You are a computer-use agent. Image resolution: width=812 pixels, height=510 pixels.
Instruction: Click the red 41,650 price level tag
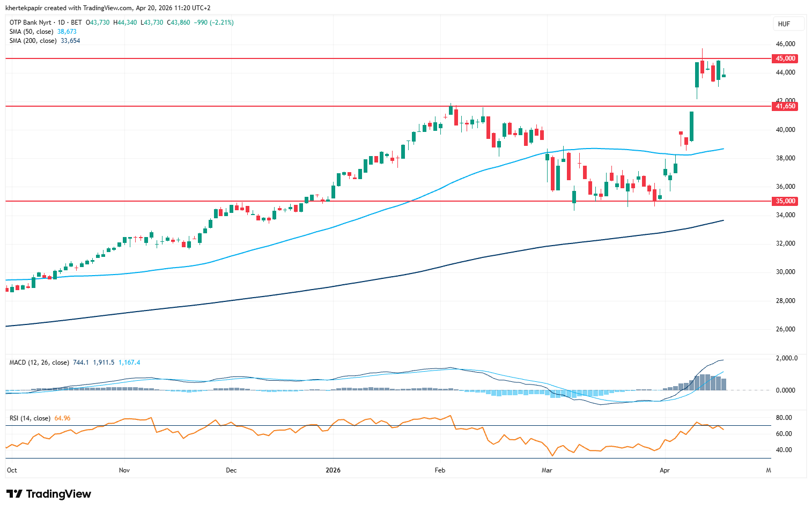(785, 106)
